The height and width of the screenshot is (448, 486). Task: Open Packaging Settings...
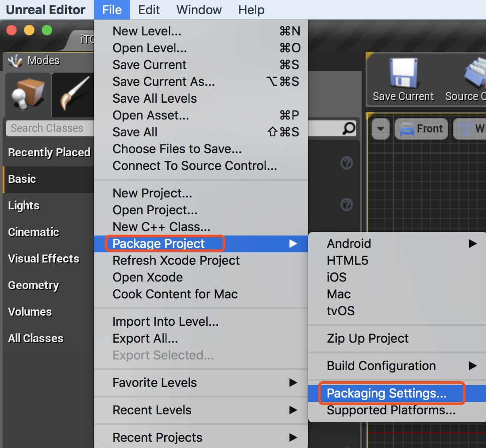pyautogui.click(x=397, y=394)
